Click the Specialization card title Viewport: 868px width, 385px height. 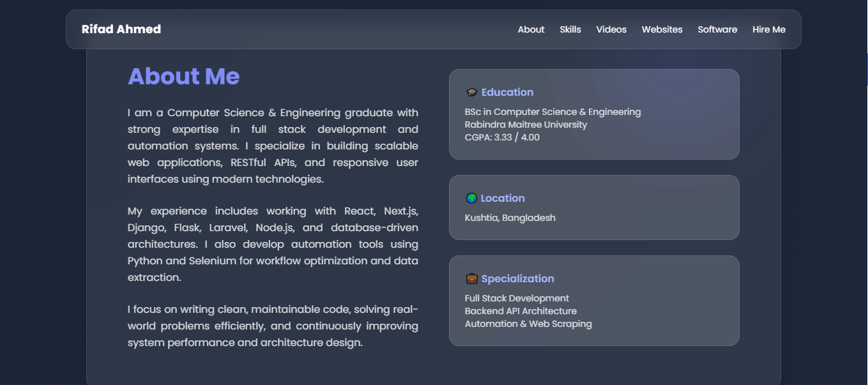[517, 279]
